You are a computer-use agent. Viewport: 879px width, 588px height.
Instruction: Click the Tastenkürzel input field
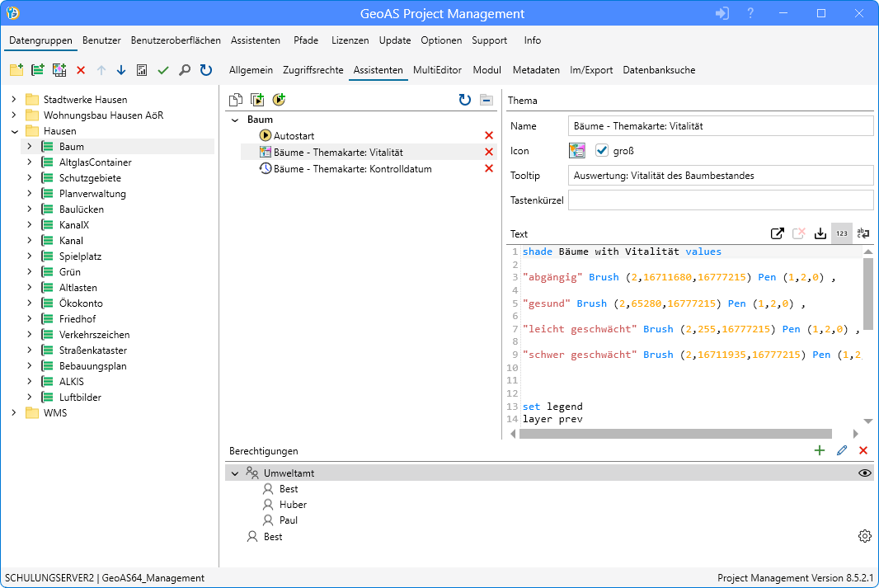(x=720, y=200)
